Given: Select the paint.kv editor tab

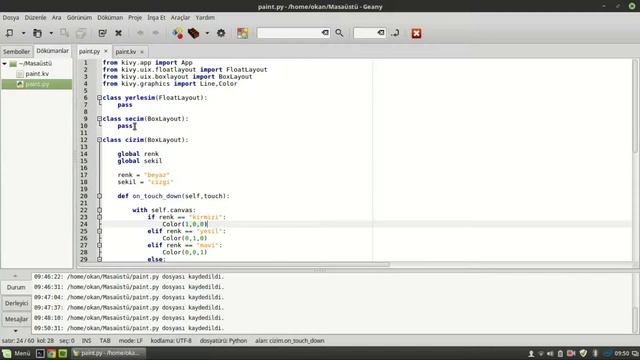Looking at the screenshot, I should pos(126,52).
